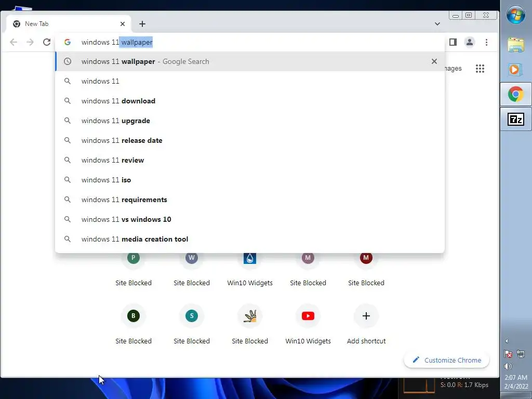This screenshot has height=399, width=532.
Task: Click the 7-Zip taskbar icon
Action: tap(516, 119)
